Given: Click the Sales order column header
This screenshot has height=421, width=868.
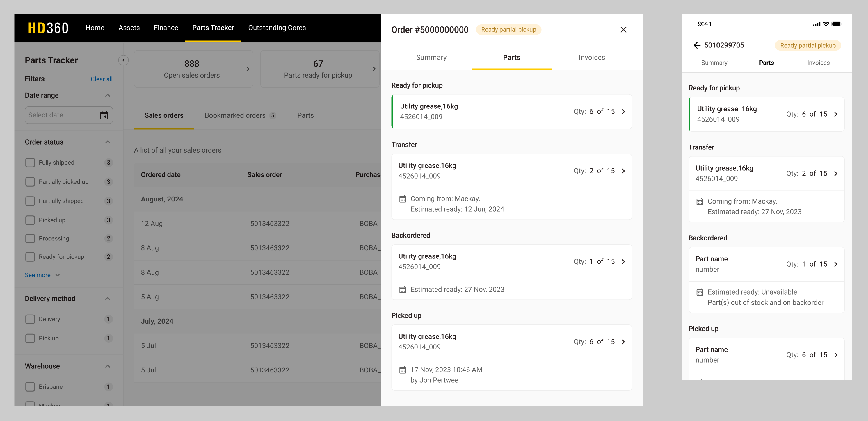Looking at the screenshot, I should coord(264,175).
